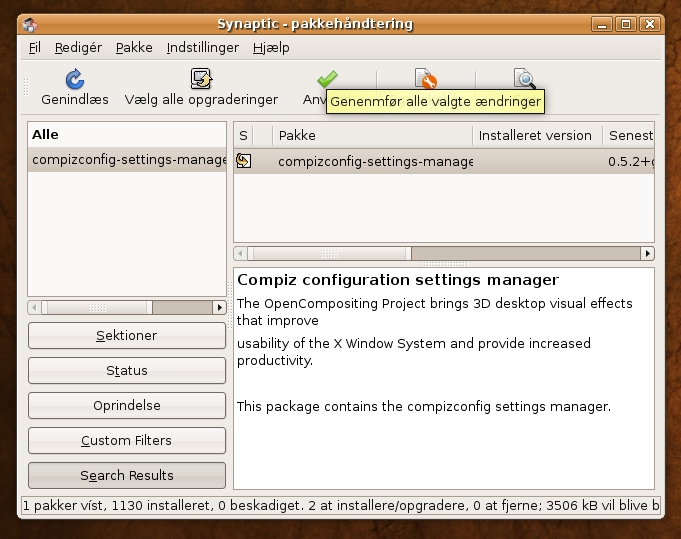Show the Sektioner filter view
The width and height of the screenshot is (681, 539).
point(127,335)
